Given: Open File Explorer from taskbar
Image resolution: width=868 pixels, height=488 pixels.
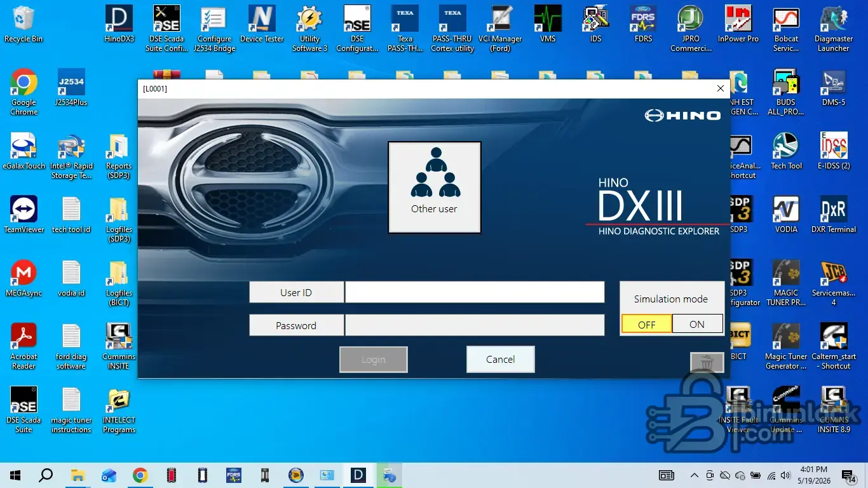Looking at the screenshot, I should click(78, 475).
